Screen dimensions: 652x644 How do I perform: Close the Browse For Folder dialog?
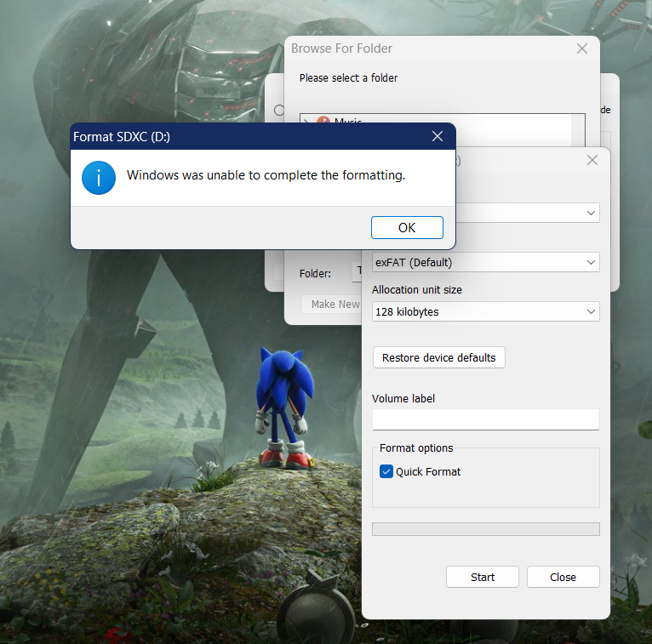582,48
